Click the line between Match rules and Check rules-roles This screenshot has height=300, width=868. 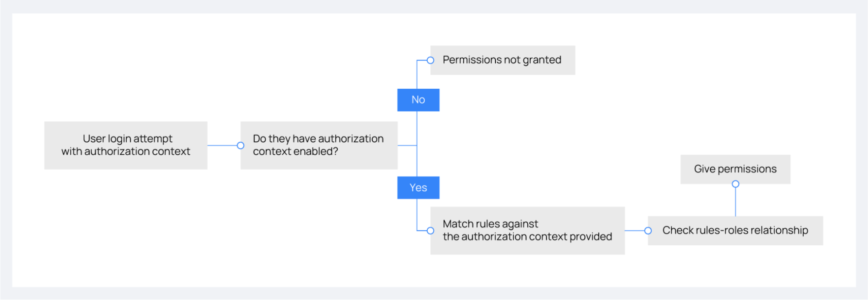coord(634,230)
